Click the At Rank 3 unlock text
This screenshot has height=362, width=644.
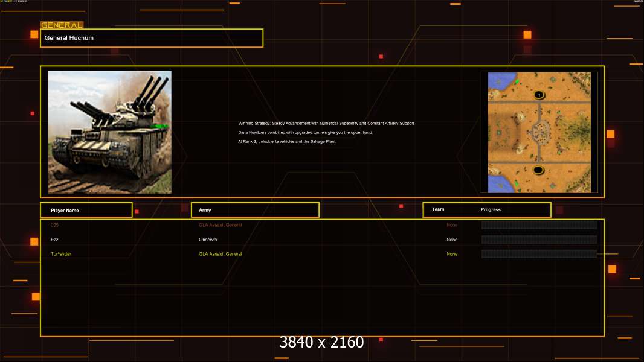287,141
